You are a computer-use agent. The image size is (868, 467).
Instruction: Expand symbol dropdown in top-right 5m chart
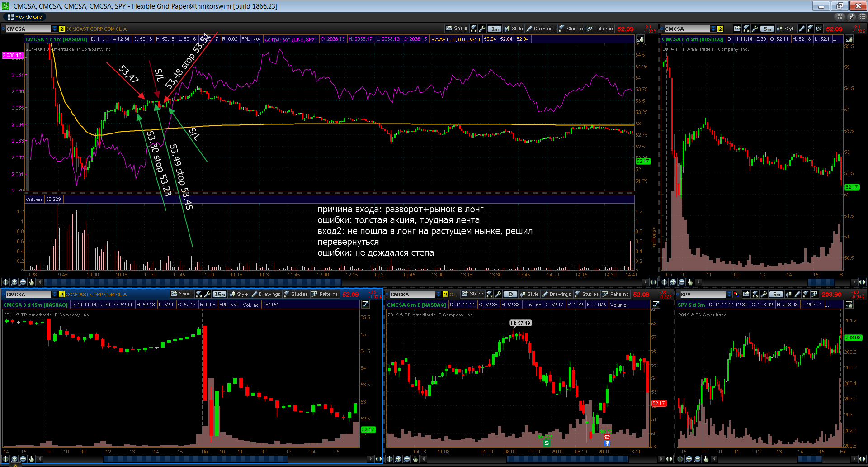coord(713,29)
